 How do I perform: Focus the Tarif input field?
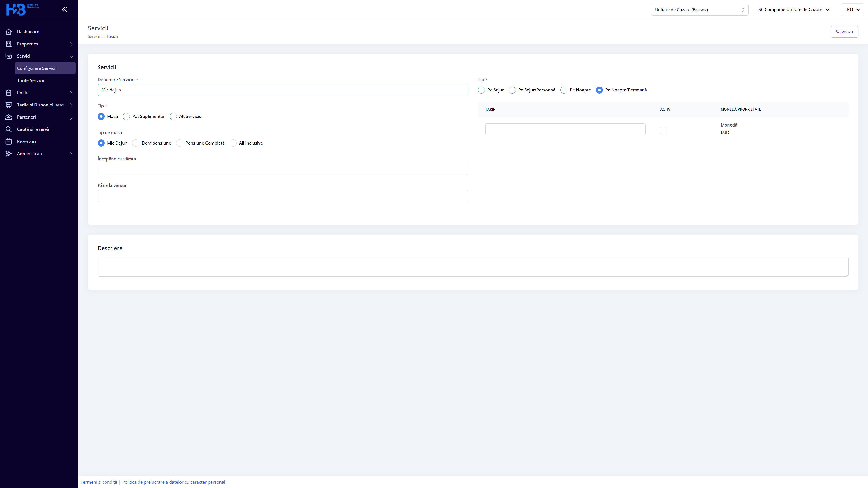565,129
